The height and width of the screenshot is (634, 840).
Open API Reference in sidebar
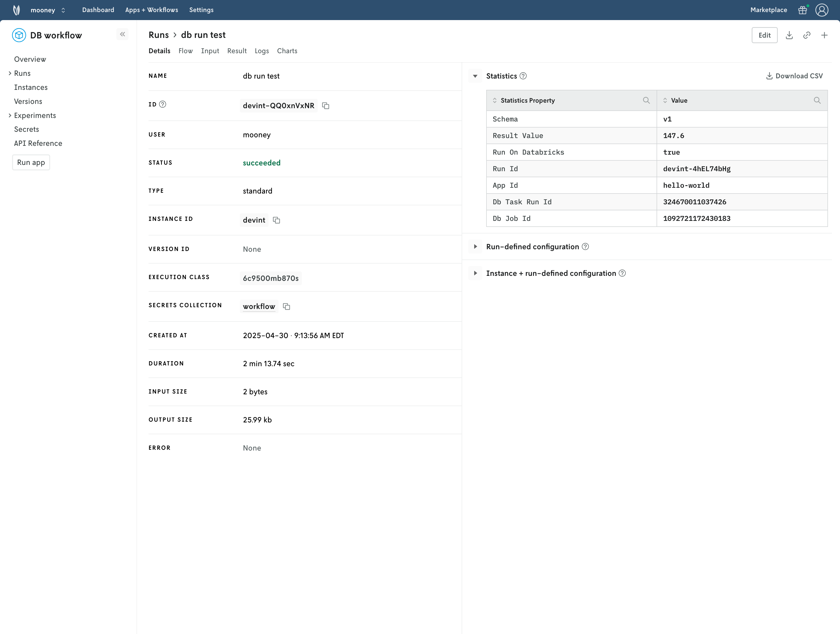pos(38,143)
